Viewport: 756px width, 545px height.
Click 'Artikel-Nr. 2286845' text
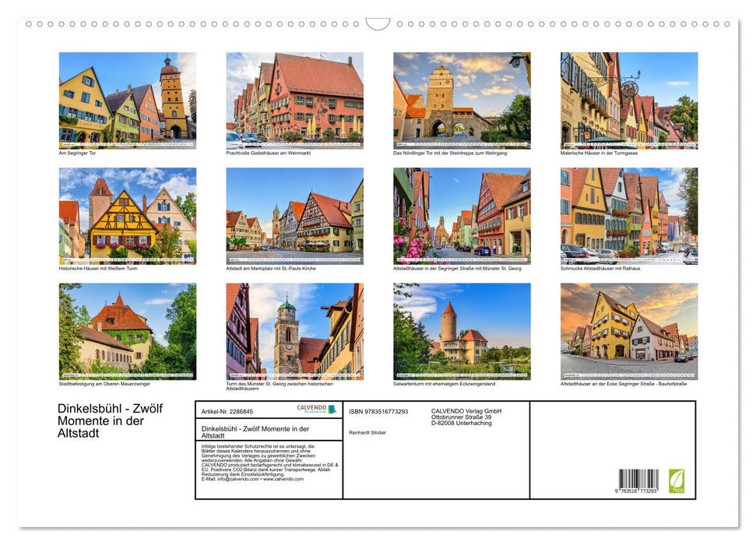pyautogui.click(x=227, y=411)
